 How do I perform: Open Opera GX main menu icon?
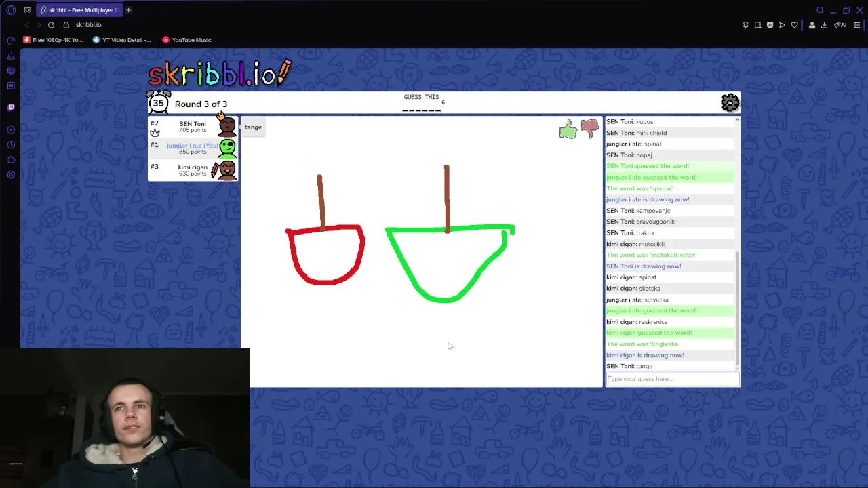click(11, 10)
